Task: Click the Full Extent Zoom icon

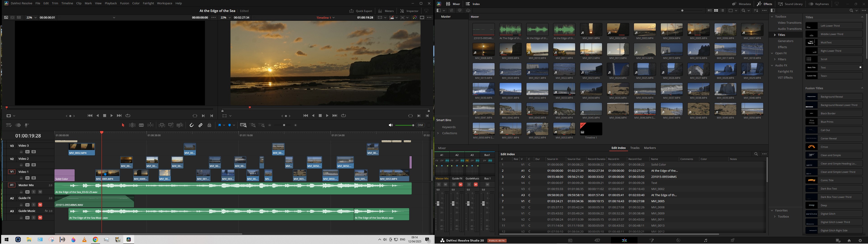Action: point(243,125)
